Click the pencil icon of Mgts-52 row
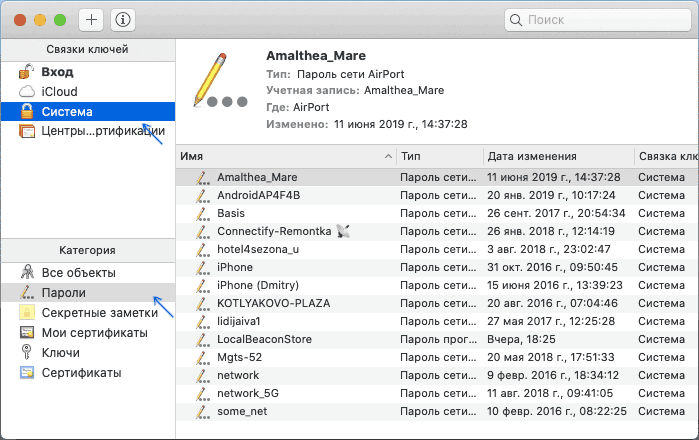 [203, 357]
